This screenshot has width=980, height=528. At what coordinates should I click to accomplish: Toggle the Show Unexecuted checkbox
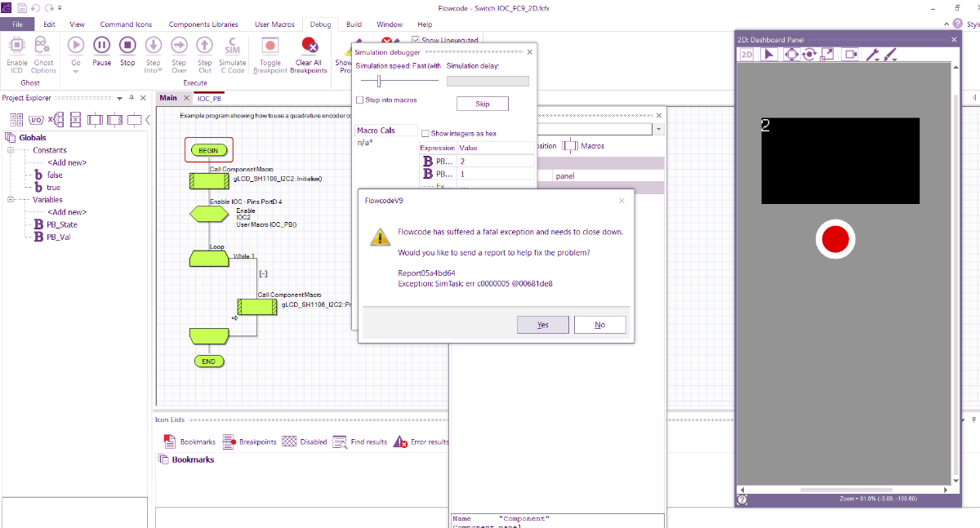[416, 40]
